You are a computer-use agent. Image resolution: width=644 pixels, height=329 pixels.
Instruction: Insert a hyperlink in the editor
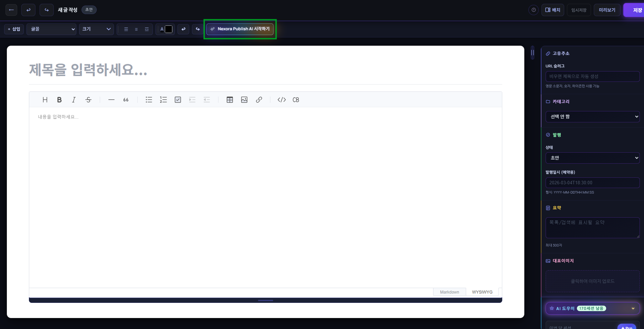259,100
